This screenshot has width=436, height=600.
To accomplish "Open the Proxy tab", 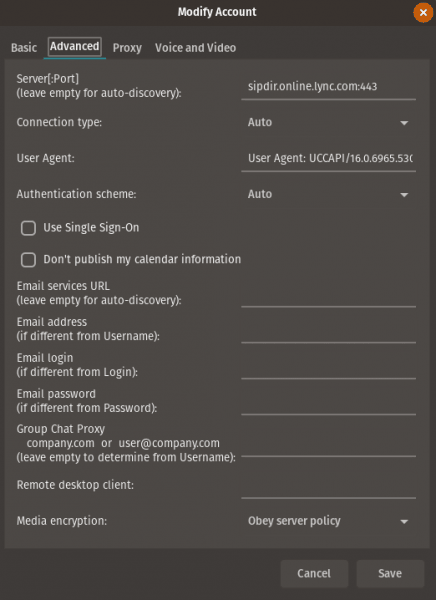I will (x=127, y=48).
